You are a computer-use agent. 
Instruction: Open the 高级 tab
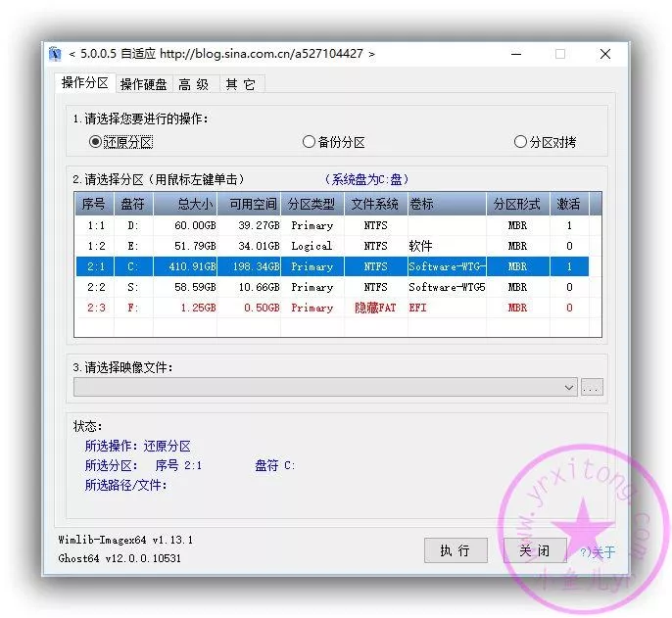(193, 84)
